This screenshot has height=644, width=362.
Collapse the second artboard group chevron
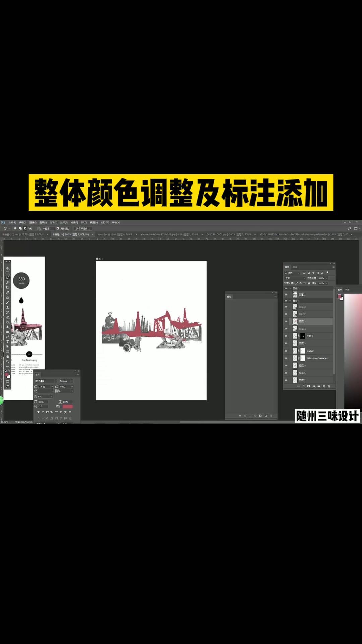point(290,301)
